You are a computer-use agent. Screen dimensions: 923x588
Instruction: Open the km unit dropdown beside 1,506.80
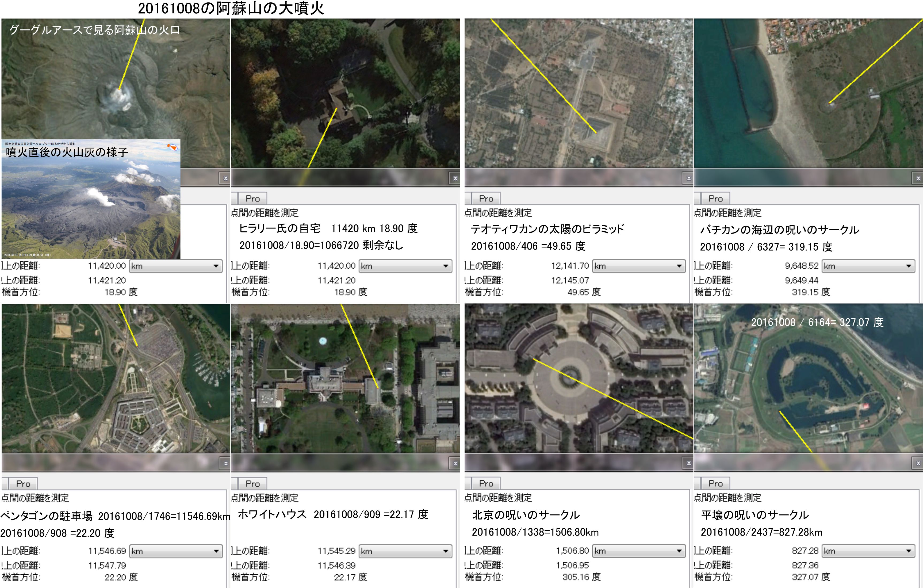tap(639, 551)
